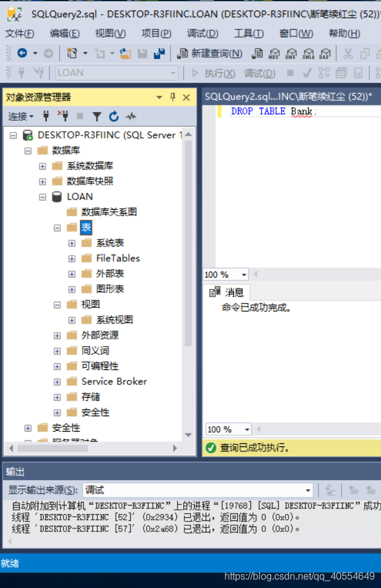Expand the Service Broker folder
381x588 pixels.
click(x=57, y=382)
